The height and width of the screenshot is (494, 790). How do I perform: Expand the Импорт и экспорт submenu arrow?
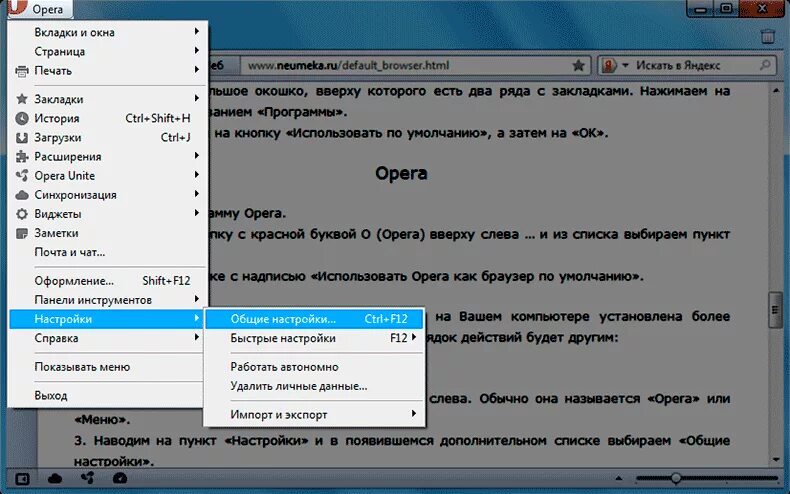pos(414,414)
